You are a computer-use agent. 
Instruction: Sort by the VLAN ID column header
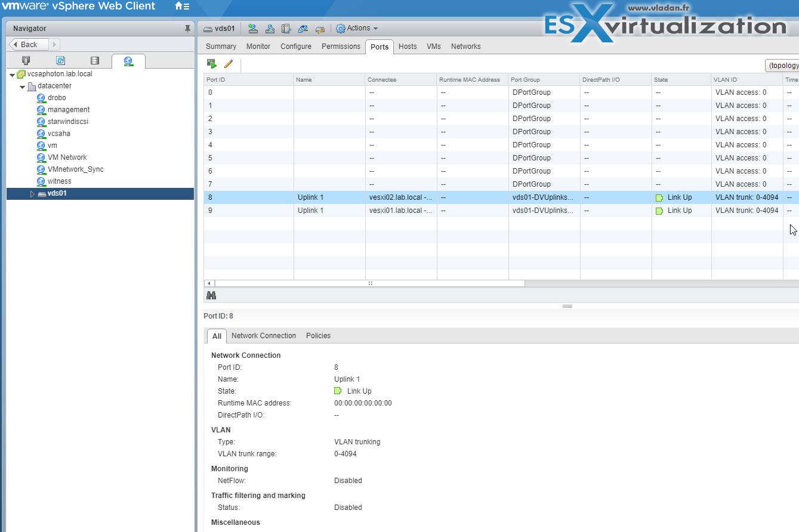[746, 79]
